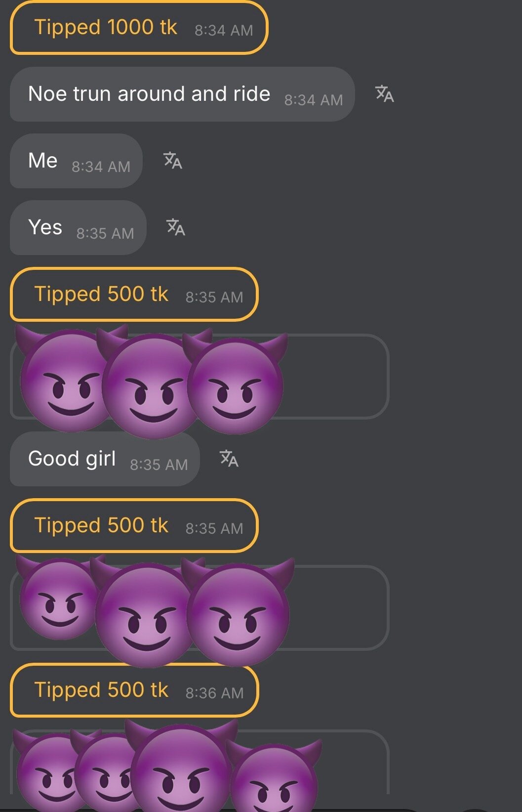Click the 8:34 AM timestamp on "Tipped 1000 tk"

(224, 31)
